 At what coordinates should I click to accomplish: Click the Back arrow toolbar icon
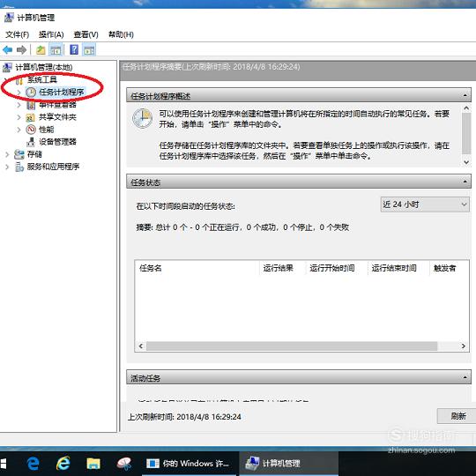pos(8,49)
